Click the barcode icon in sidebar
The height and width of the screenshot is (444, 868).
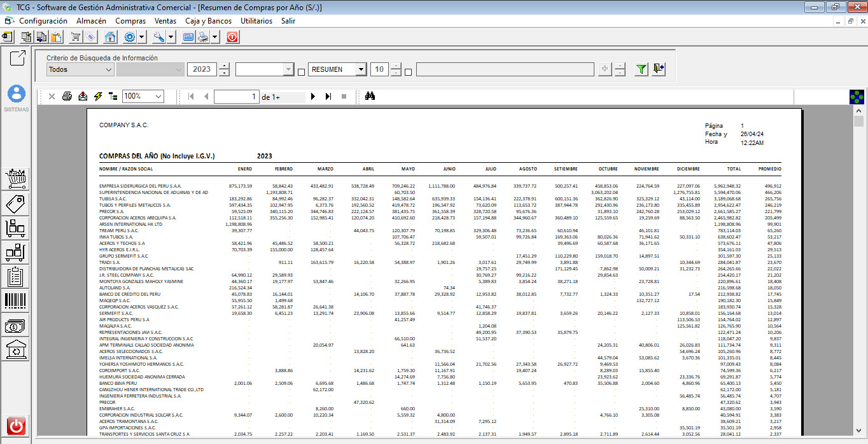pos(16,302)
